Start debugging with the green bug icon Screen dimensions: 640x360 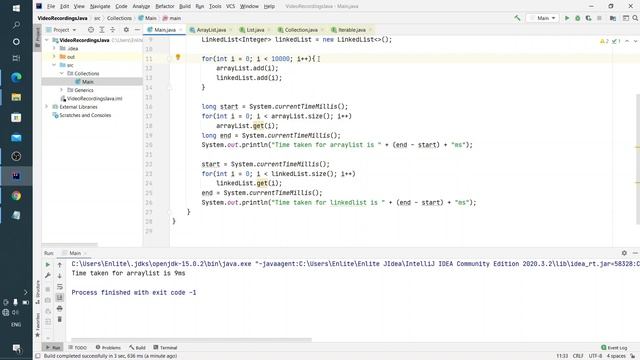(578, 18)
